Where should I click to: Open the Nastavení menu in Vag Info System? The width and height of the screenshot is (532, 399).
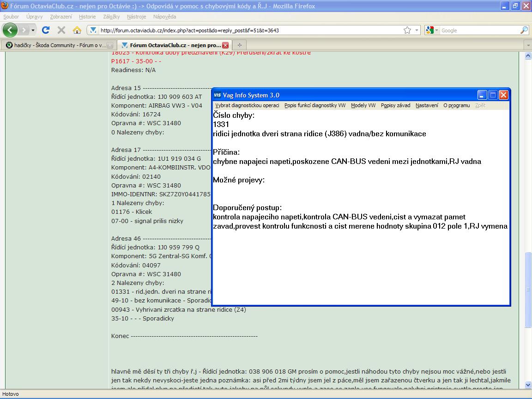tap(427, 105)
